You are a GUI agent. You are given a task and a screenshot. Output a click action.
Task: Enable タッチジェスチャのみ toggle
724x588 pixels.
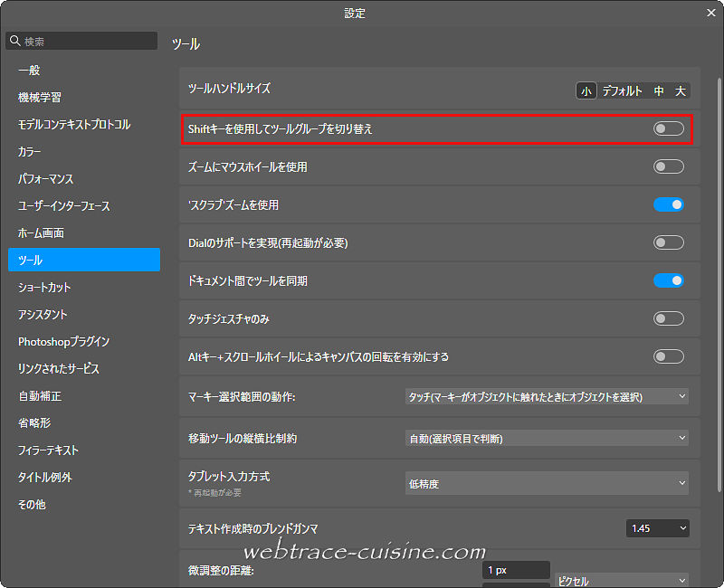pos(668,319)
